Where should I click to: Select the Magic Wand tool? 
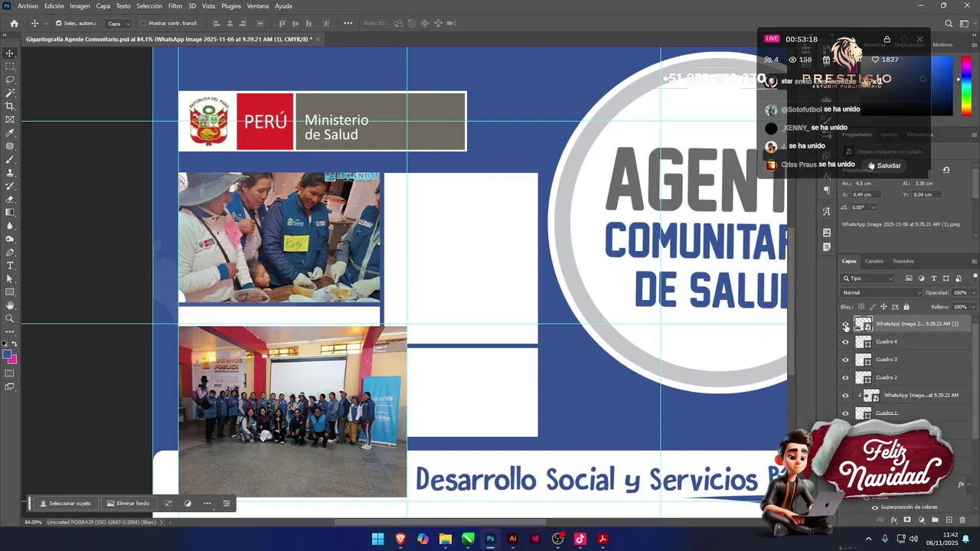(x=10, y=93)
